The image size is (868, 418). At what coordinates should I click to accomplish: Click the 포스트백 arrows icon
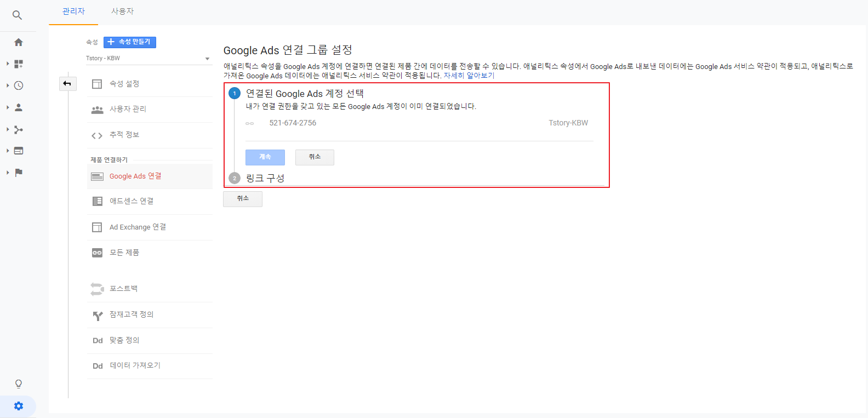97,289
